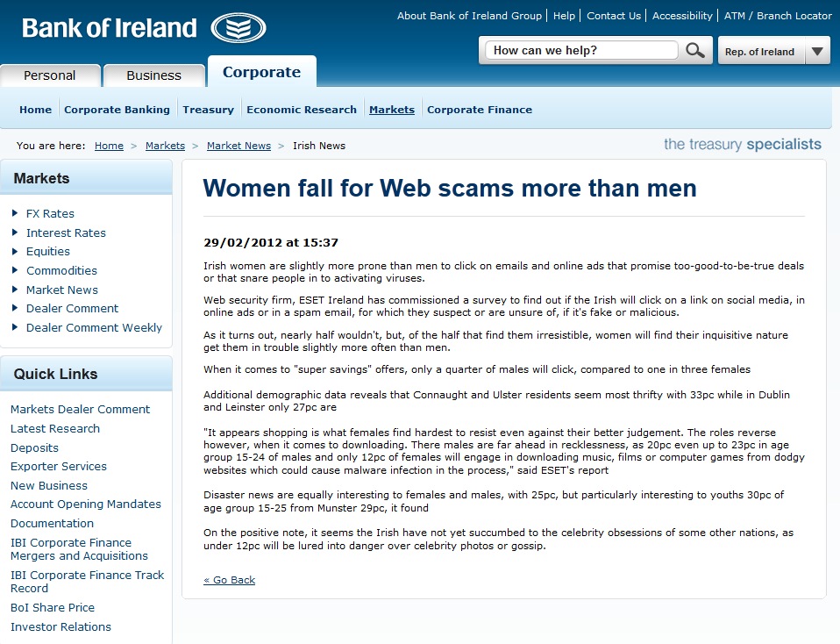Viewport: 840px width, 644px height.
Task: Open ATM / Branch Locator link
Action: coord(778,16)
